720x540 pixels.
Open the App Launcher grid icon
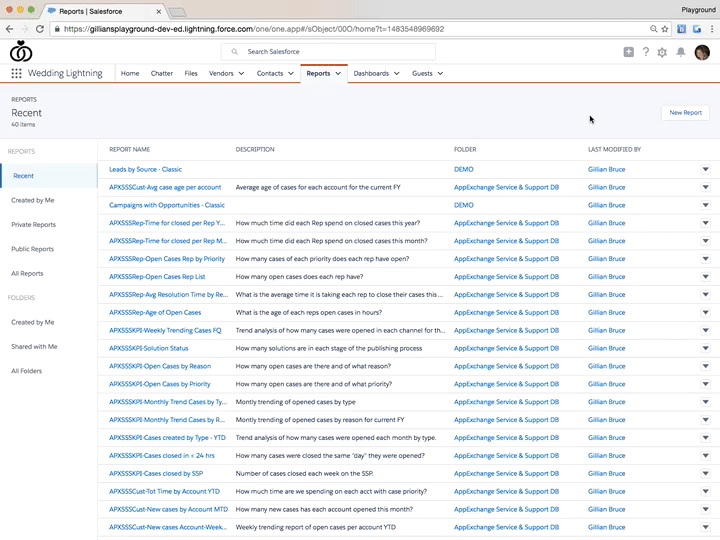(x=17, y=73)
